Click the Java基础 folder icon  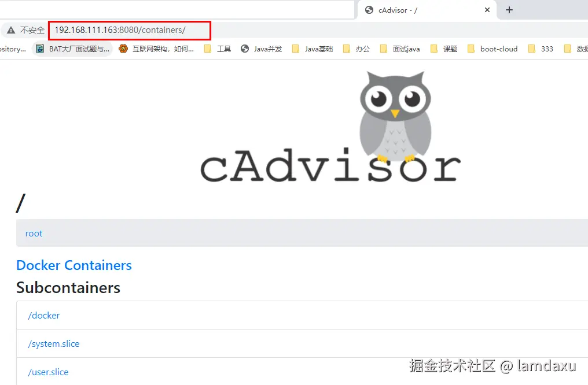coord(296,49)
